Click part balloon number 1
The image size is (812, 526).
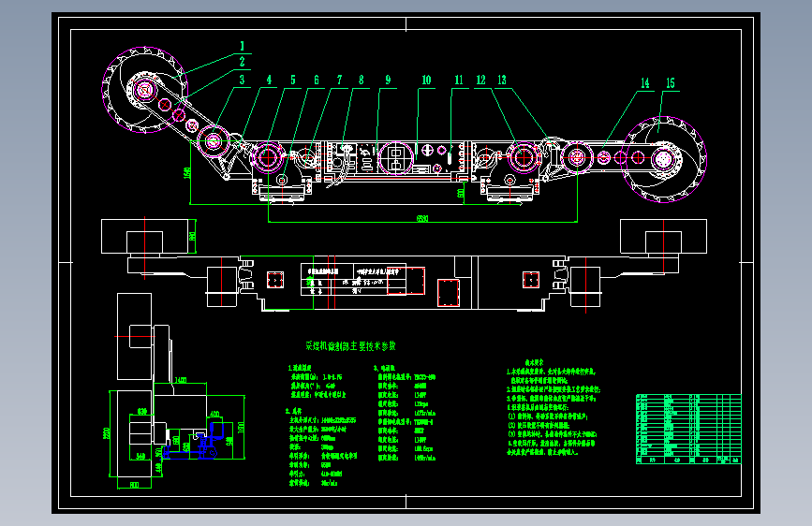[x=242, y=47]
